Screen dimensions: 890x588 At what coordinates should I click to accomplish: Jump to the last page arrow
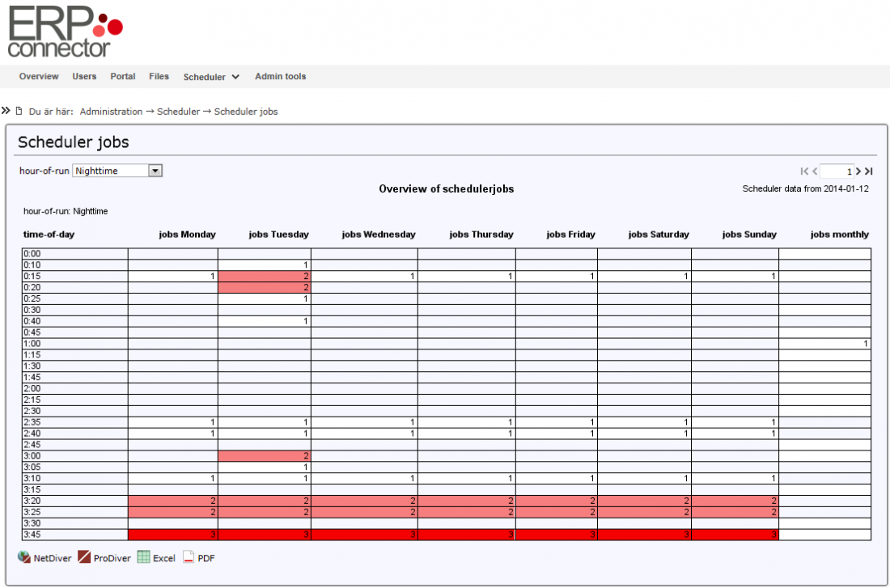click(x=869, y=171)
